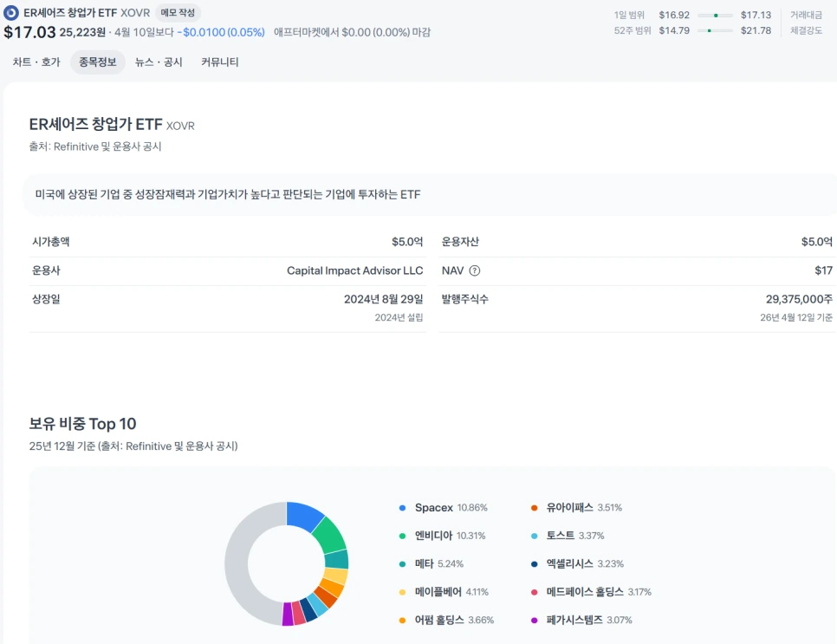
Task: Open the 뉴스 · 공시 tab
Action: 159,62
